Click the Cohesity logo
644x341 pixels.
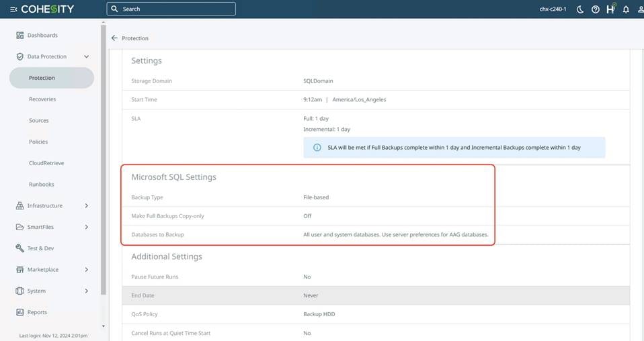tap(47, 9)
